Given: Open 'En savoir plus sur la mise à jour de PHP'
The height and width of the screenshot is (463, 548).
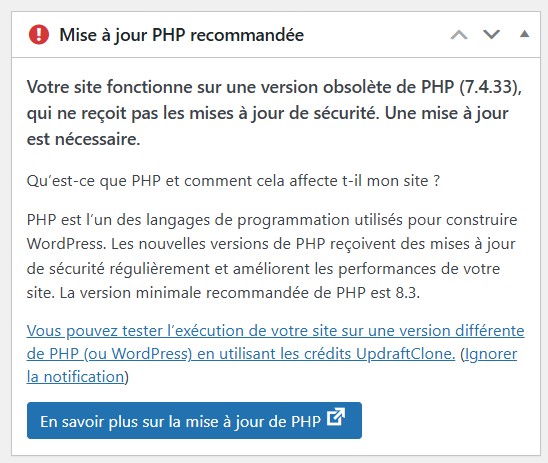Looking at the screenshot, I should (194, 420).
